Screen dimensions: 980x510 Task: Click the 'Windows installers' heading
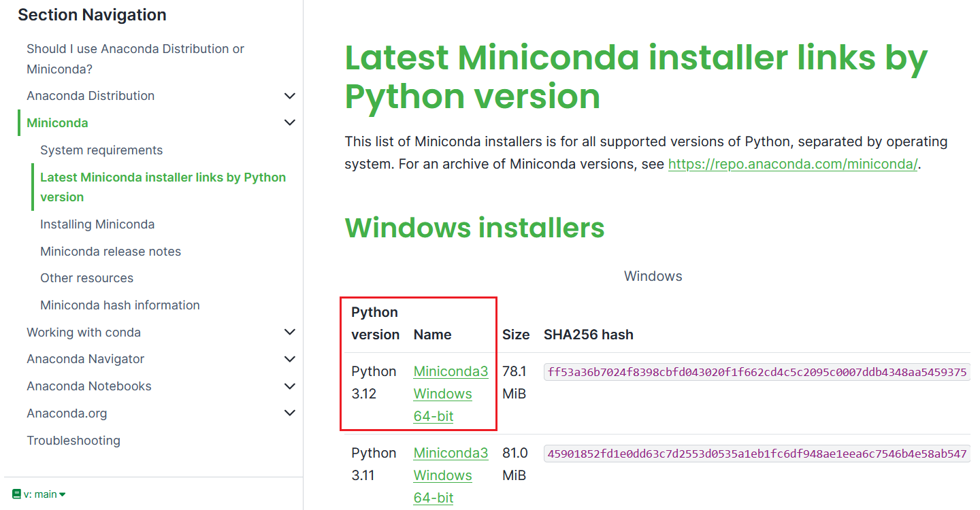474,227
